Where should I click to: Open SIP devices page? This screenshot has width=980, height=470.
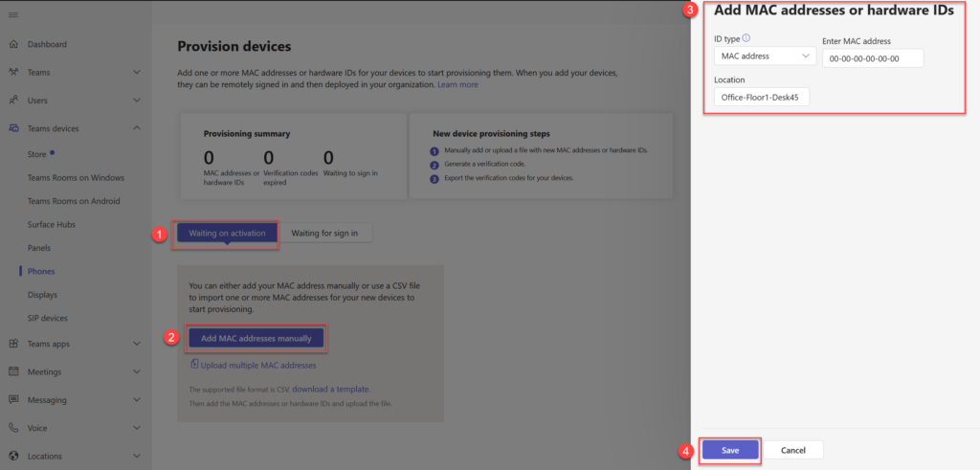(48, 318)
